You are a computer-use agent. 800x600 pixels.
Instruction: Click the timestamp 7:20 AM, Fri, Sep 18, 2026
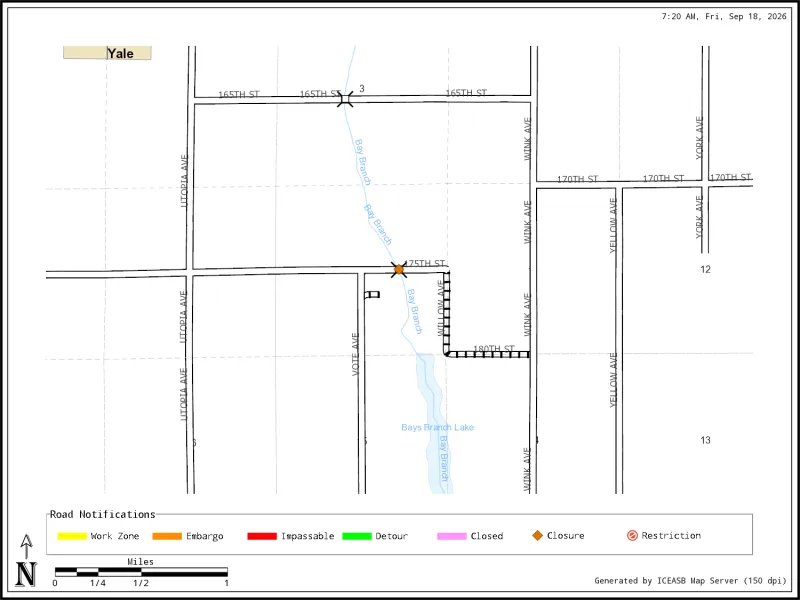click(x=724, y=16)
